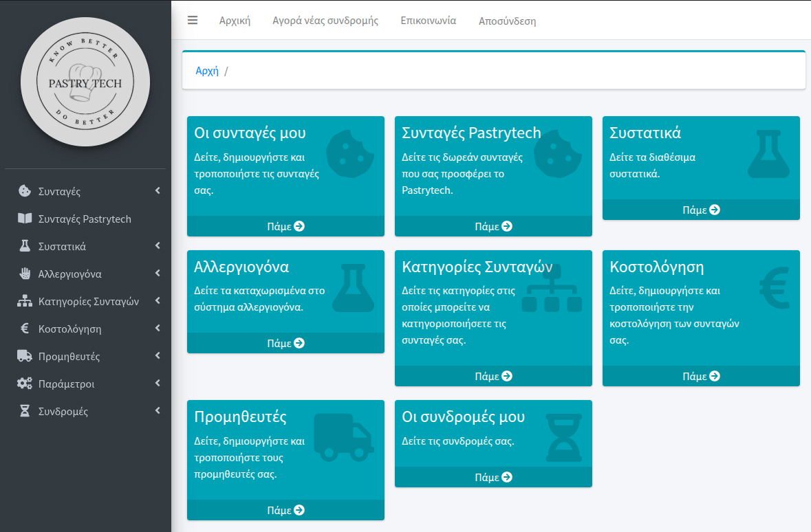Click Πάμε on Προμηθευτές card

(285, 510)
